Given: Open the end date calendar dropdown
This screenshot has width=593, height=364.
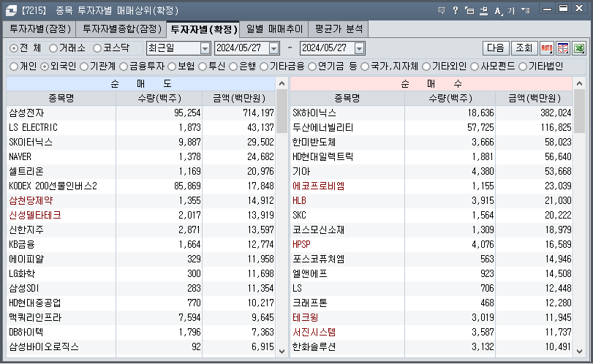Looking at the screenshot, I should (359, 48).
